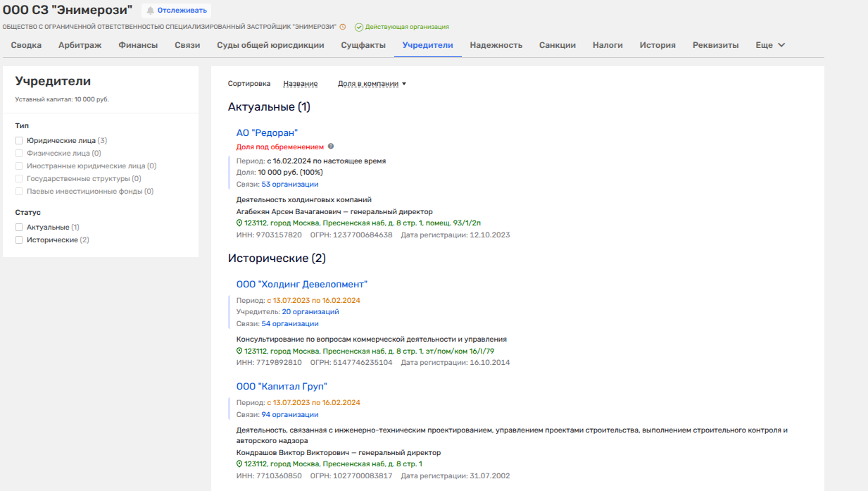The height and width of the screenshot is (491, 868).
Task: Click the map pin icon for Холдинг Девелопмент address
Action: [x=239, y=350]
